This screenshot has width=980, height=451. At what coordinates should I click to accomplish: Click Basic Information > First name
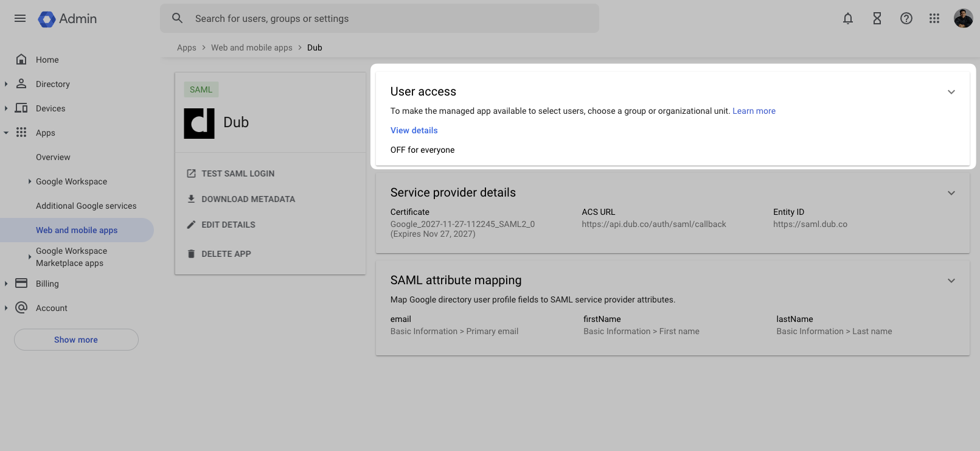click(641, 331)
